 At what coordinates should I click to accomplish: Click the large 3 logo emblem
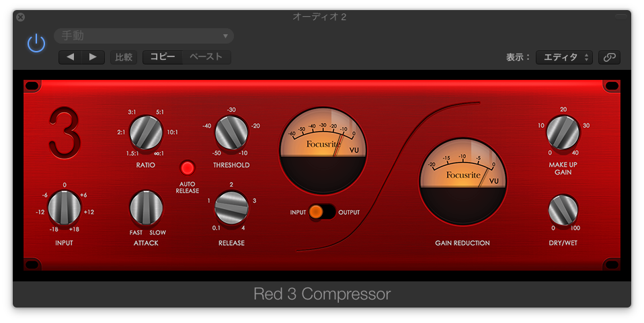point(65,132)
